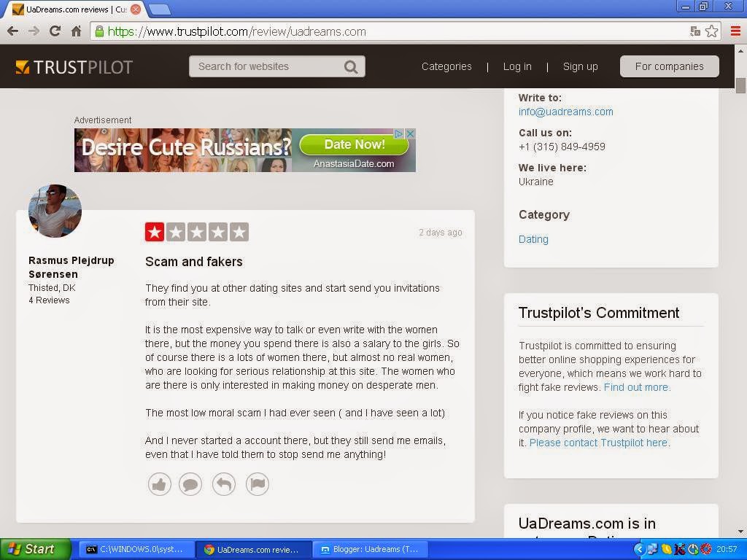The width and height of the screenshot is (747, 560).
Task: Click the reply arrow icon under review
Action: tap(224, 484)
